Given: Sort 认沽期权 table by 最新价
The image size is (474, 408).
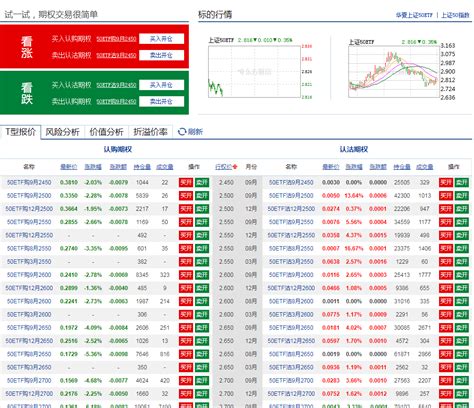Looking at the screenshot, I should click(x=331, y=167).
